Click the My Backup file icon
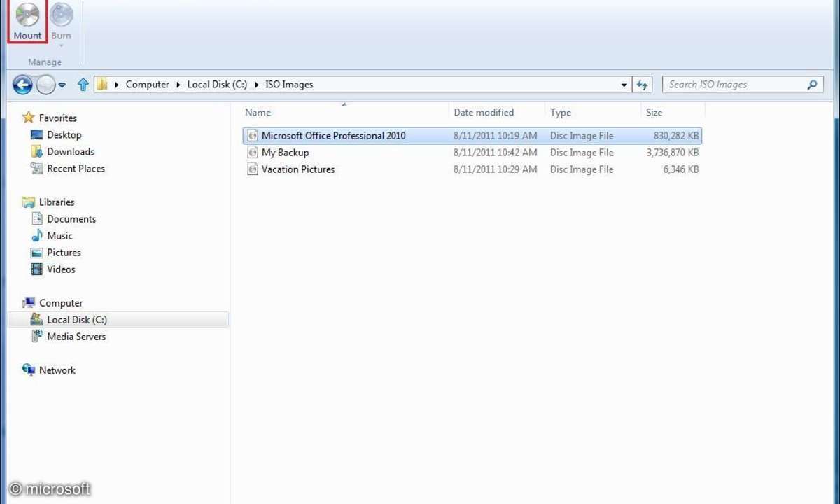Viewport: 840px width, 504px height. pos(253,153)
